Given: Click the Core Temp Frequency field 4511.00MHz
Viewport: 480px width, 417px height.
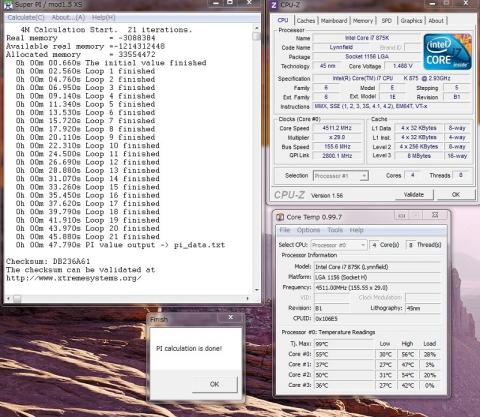Looking at the screenshot, I should [377, 288].
